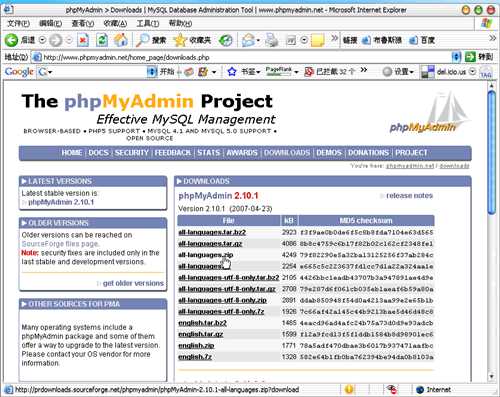Open the DONATIONS navigation tab
Screen dimensions: 500x397
(x=368, y=153)
